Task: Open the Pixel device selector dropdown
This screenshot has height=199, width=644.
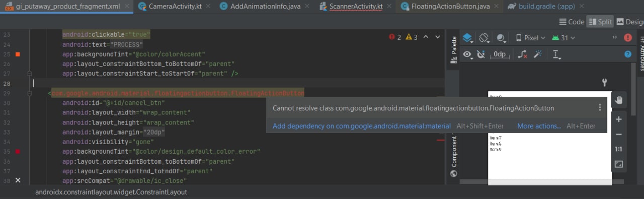Action: 530,38
